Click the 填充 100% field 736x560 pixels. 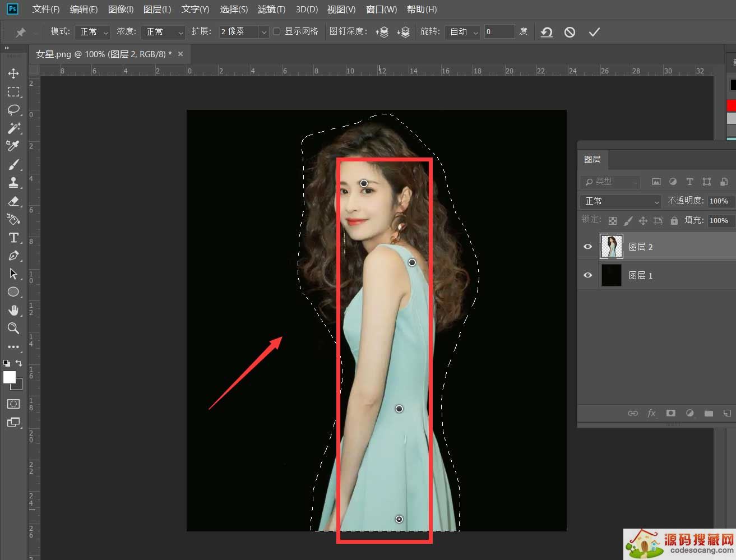pyautogui.click(x=720, y=220)
